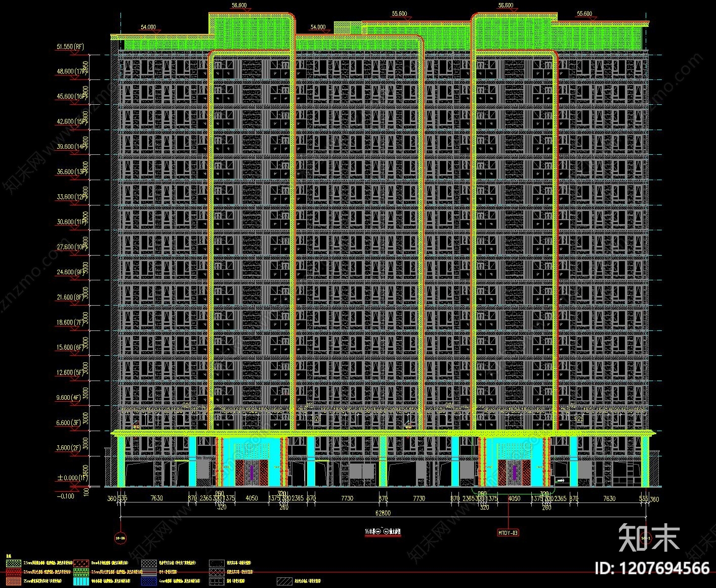Image resolution: width=716 pixels, height=588 pixels.
Task: Click the 48.600 (17F) level marker
Action: [x=72, y=71]
